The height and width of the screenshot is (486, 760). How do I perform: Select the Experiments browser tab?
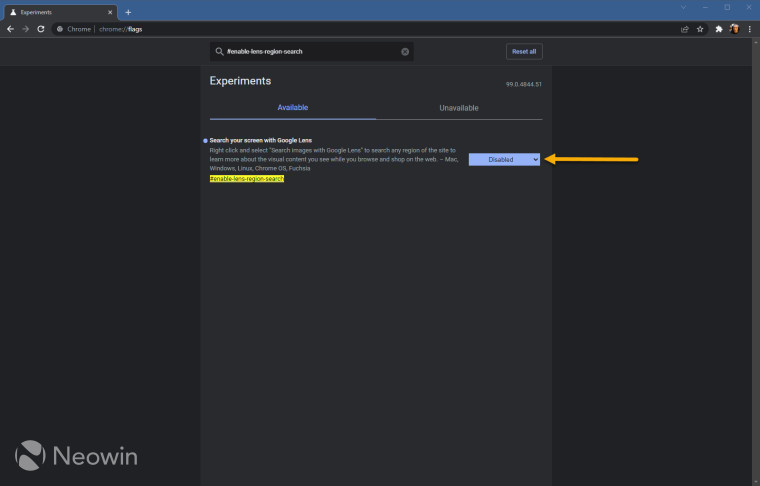pyautogui.click(x=60, y=13)
